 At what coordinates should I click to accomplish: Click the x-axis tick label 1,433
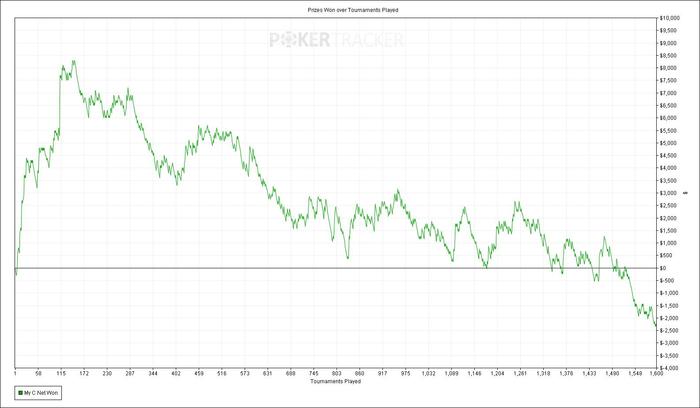click(x=589, y=373)
